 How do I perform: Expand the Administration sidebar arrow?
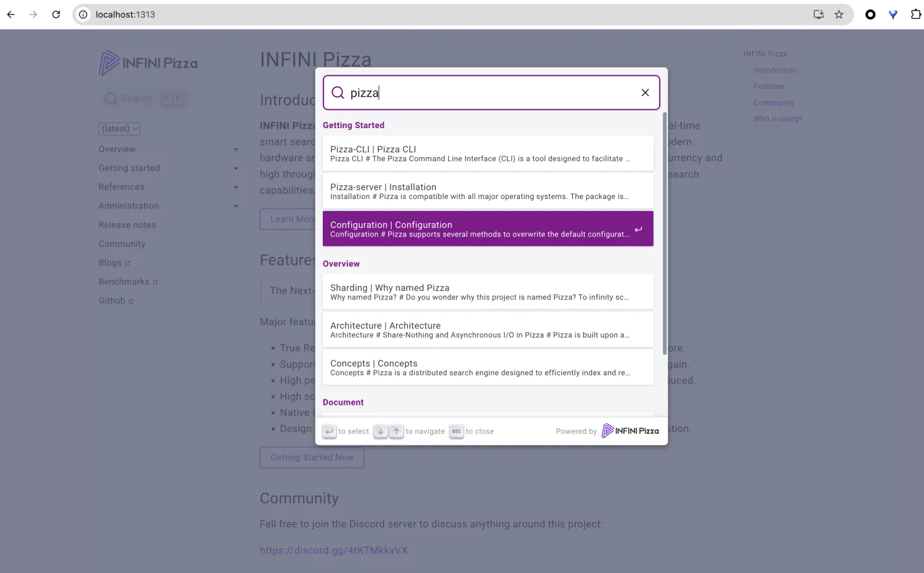[x=236, y=206]
